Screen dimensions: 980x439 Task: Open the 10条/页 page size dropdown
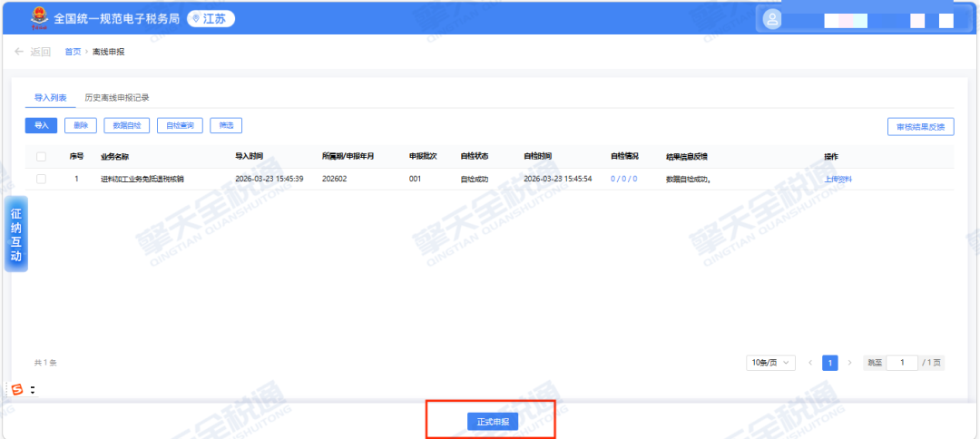(x=770, y=363)
